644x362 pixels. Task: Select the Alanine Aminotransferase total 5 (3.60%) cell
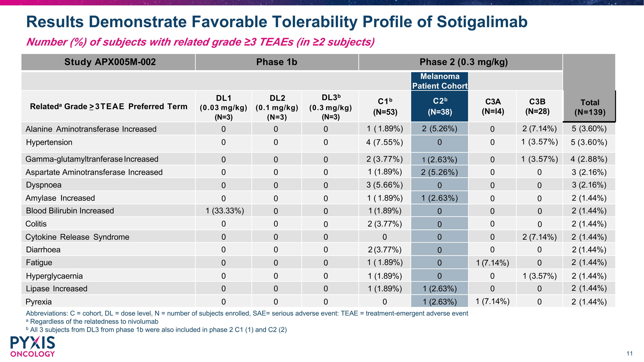coord(589,129)
